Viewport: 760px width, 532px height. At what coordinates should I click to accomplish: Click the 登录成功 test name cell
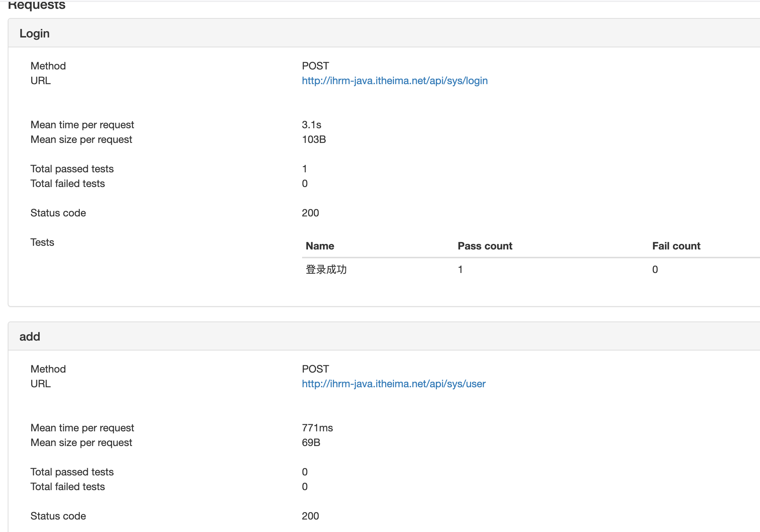tap(326, 269)
